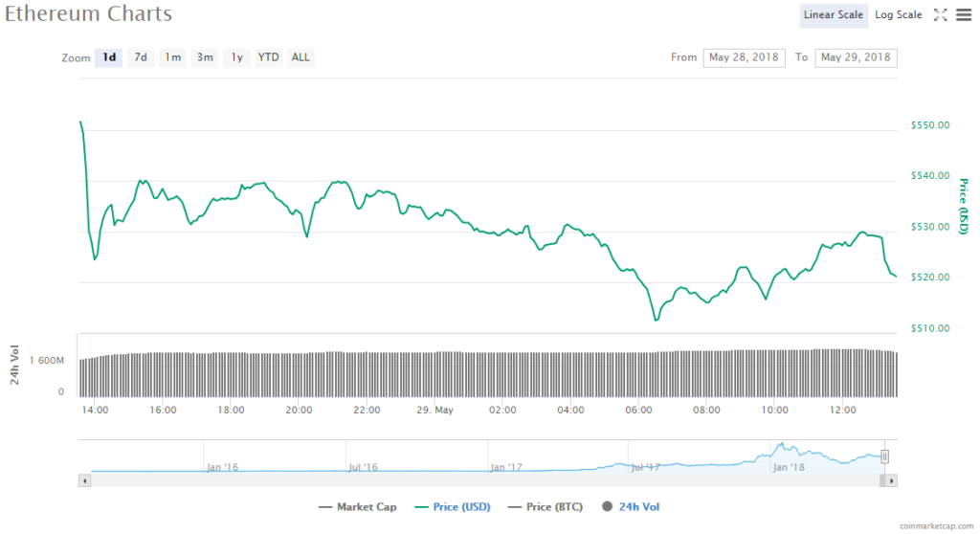Open the chart hamburger menu
Viewport: 980px width, 534px height.
[x=965, y=15]
